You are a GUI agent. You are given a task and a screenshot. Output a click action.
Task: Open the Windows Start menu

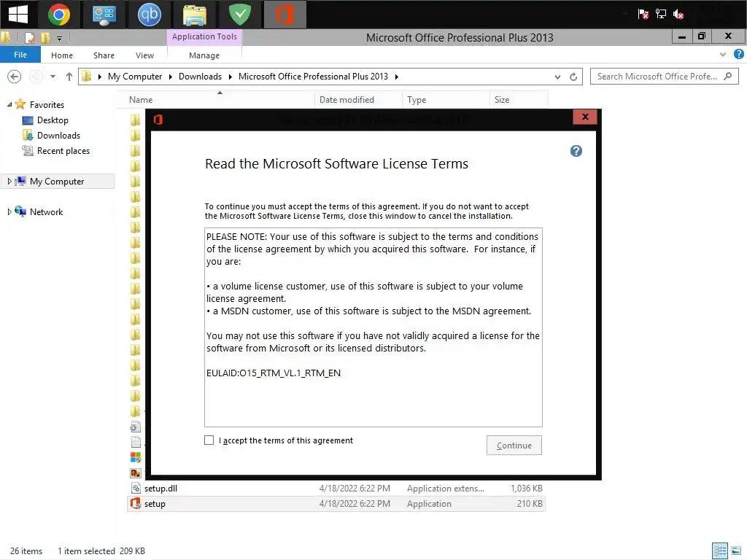[x=18, y=15]
